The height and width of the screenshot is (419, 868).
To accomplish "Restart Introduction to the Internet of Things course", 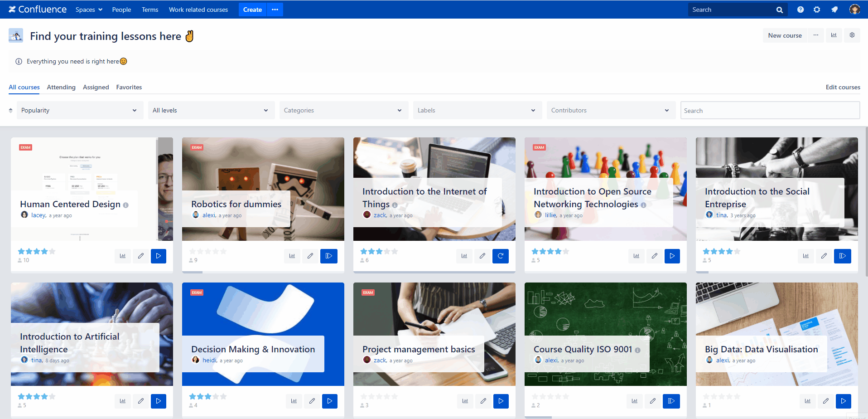I will [x=501, y=256].
